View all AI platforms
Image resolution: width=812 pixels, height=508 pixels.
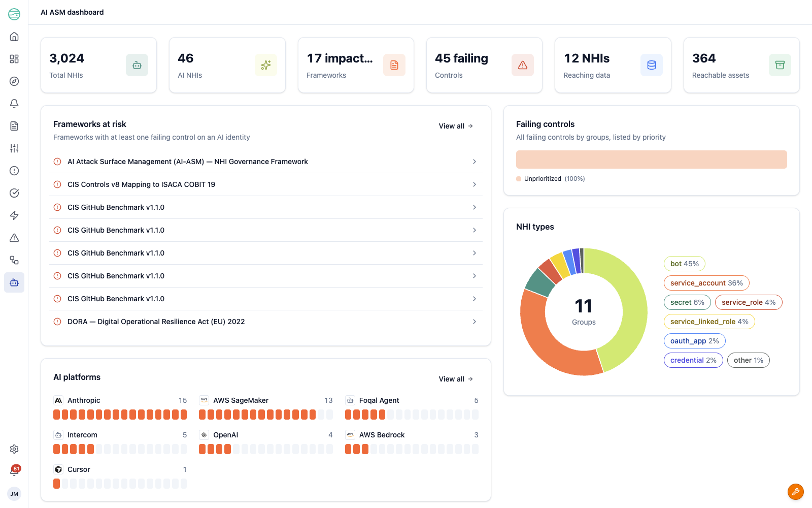(x=456, y=379)
